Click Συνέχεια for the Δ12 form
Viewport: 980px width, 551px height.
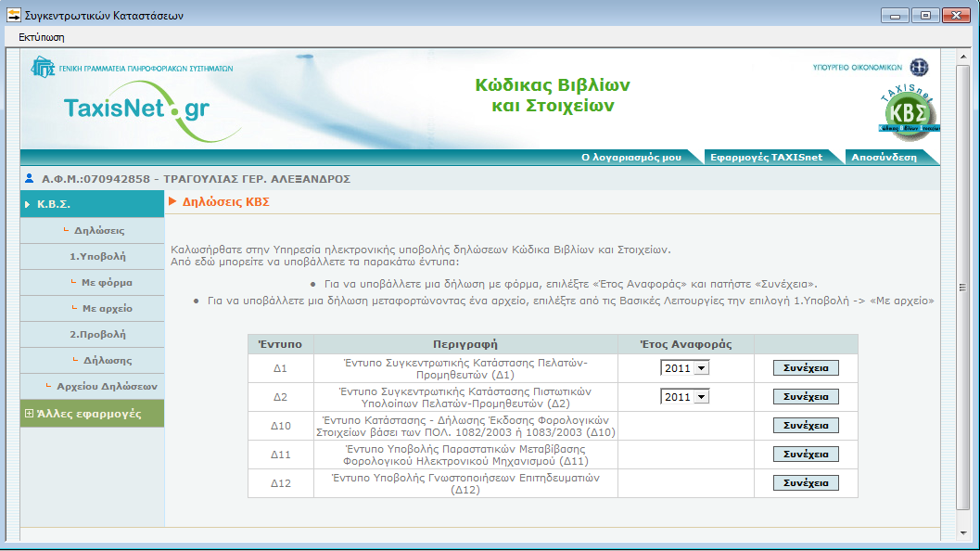(x=806, y=483)
